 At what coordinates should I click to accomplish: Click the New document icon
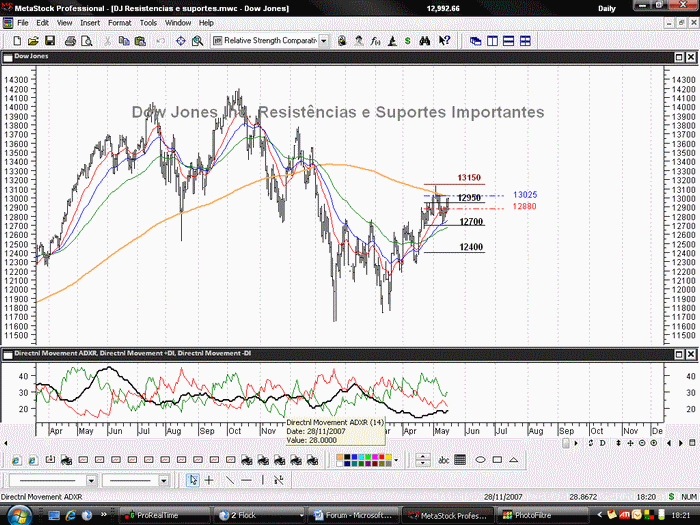click(x=17, y=41)
